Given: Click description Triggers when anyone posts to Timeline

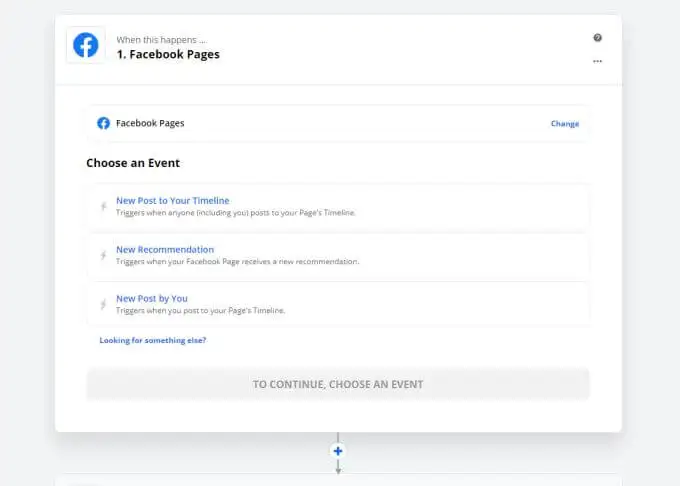Looking at the screenshot, I should click(x=235, y=212).
